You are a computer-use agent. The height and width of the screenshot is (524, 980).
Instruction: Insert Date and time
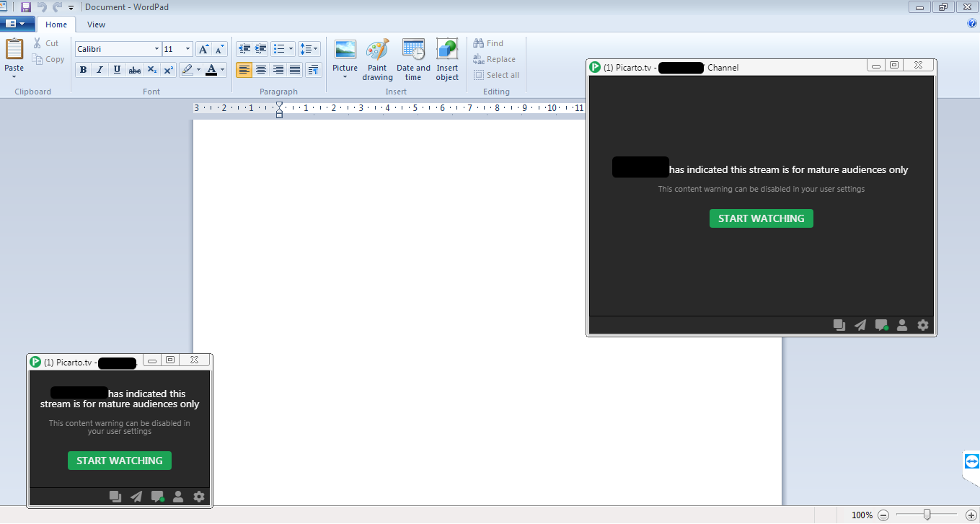point(413,60)
